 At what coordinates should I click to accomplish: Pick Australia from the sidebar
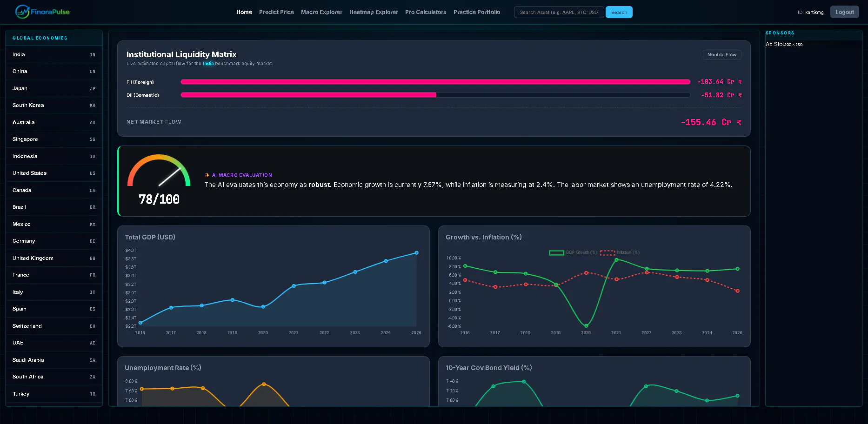(54, 122)
